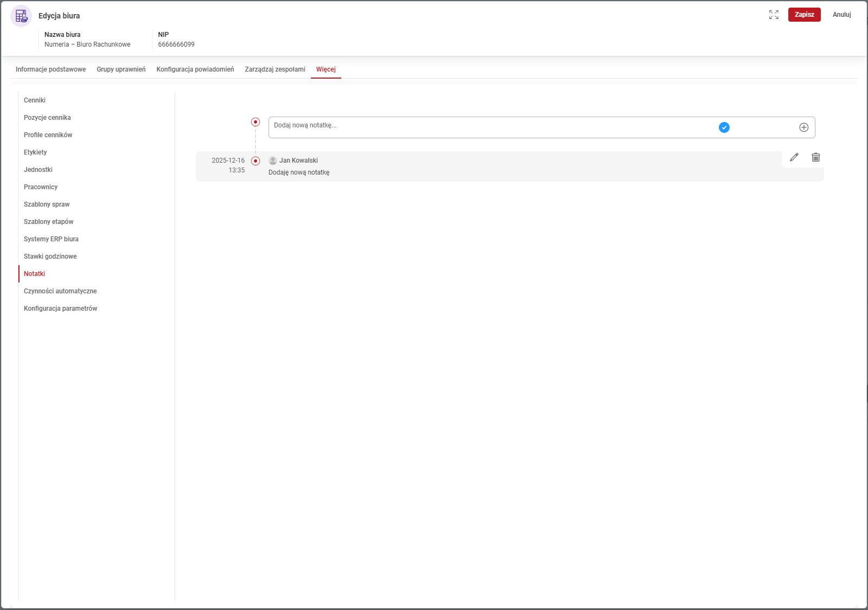Click the office edit header icon

click(21, 16)
